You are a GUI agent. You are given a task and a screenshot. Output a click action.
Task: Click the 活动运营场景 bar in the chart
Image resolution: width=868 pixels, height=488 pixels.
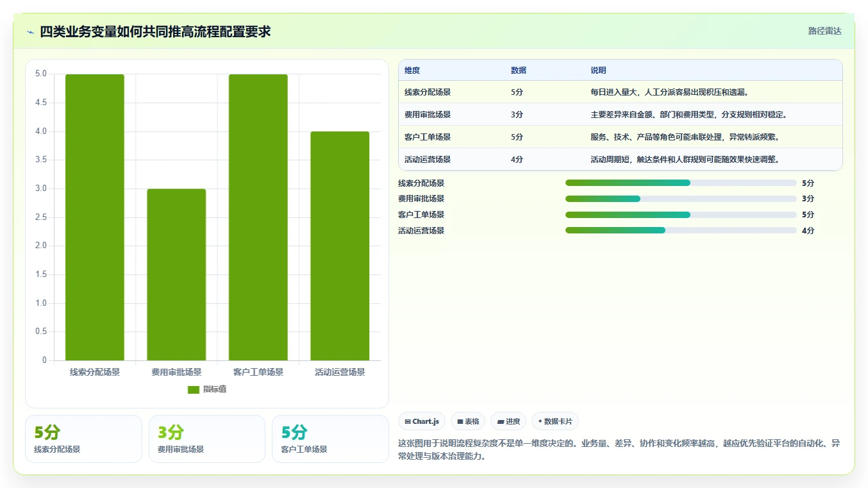point(340,246)
